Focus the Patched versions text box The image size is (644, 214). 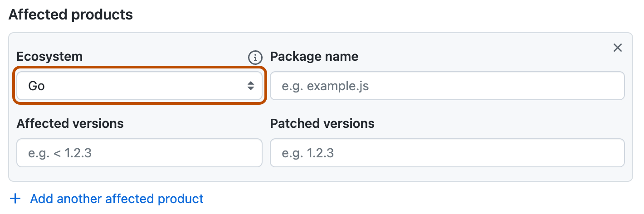click(x=447, y=153)
